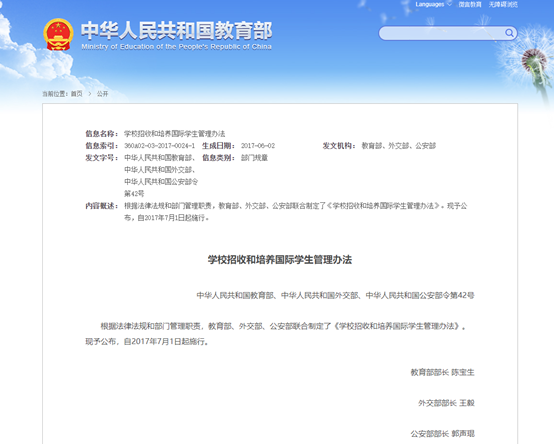This screenshot has width=554, height=444.
Task: Click the 发文字号 label
Action: (x=101, y=158)
